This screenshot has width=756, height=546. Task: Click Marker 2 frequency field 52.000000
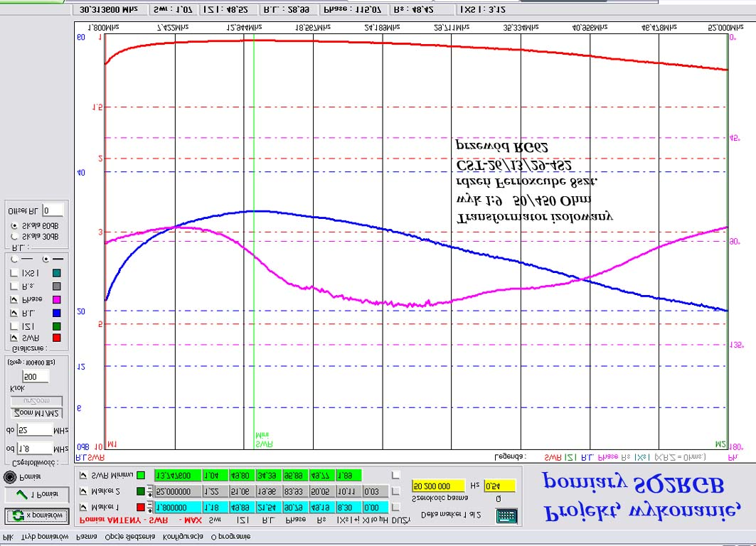tap(178, 491)
